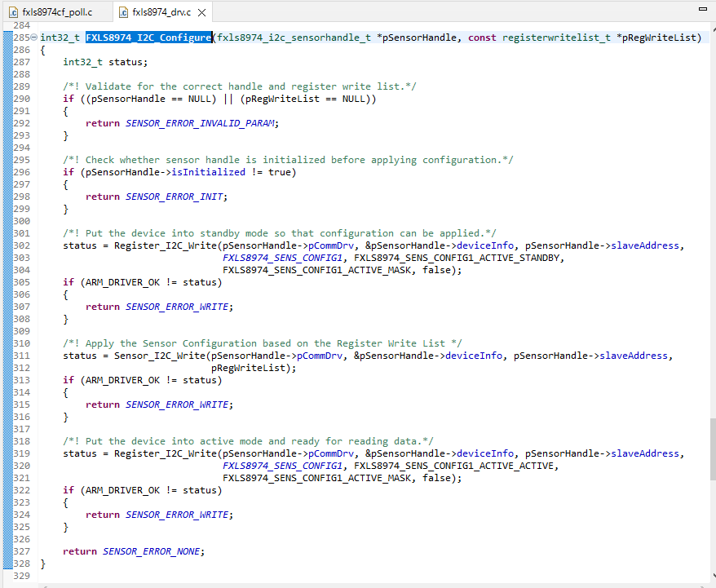Click the C file icon on fxls8974_drv.c tab
Viewport: 716px width, 588px height.
123,12
